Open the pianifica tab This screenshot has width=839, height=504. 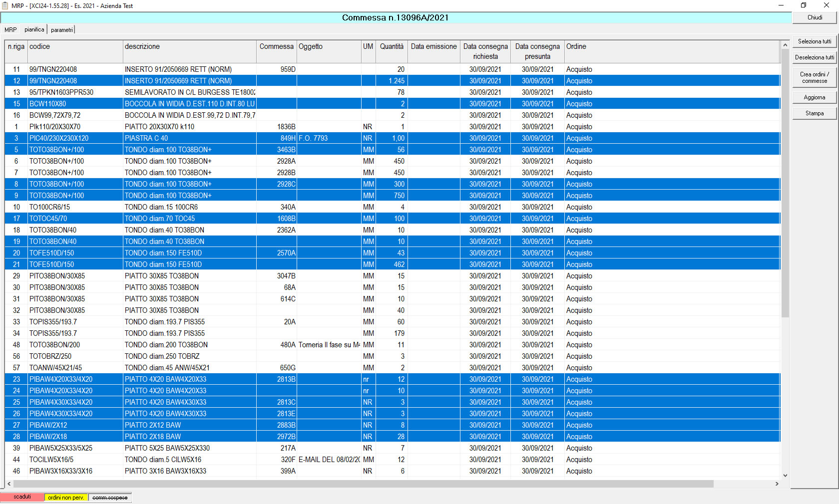pyautogui.click(x=34, y=29)
